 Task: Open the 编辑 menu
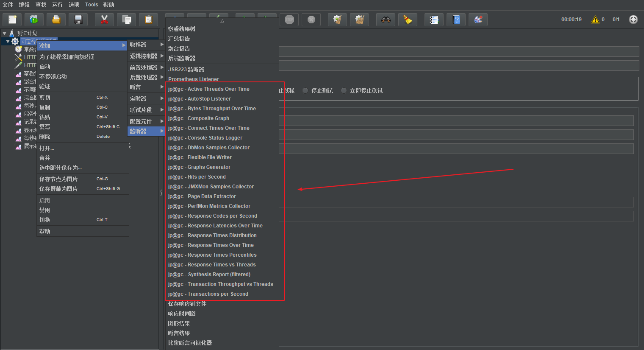coord(25,5)
